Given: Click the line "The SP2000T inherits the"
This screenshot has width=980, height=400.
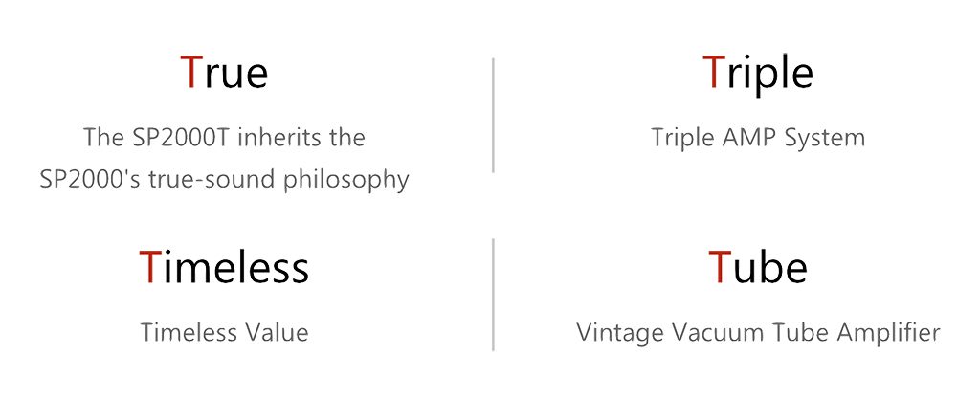Looking at the screenshot, I should (224, 138).
